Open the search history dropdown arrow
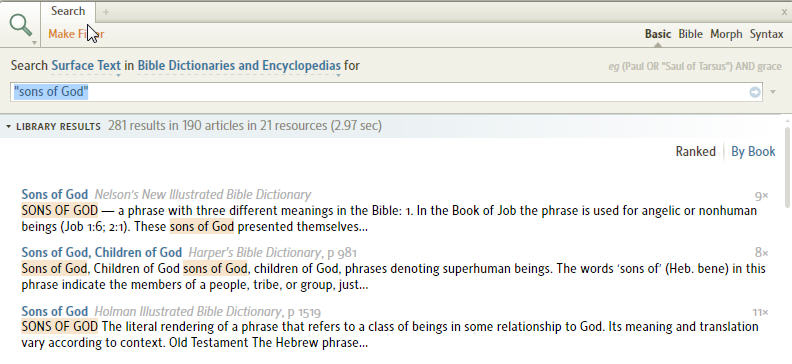792x364 pixels. tap(773, 92)
